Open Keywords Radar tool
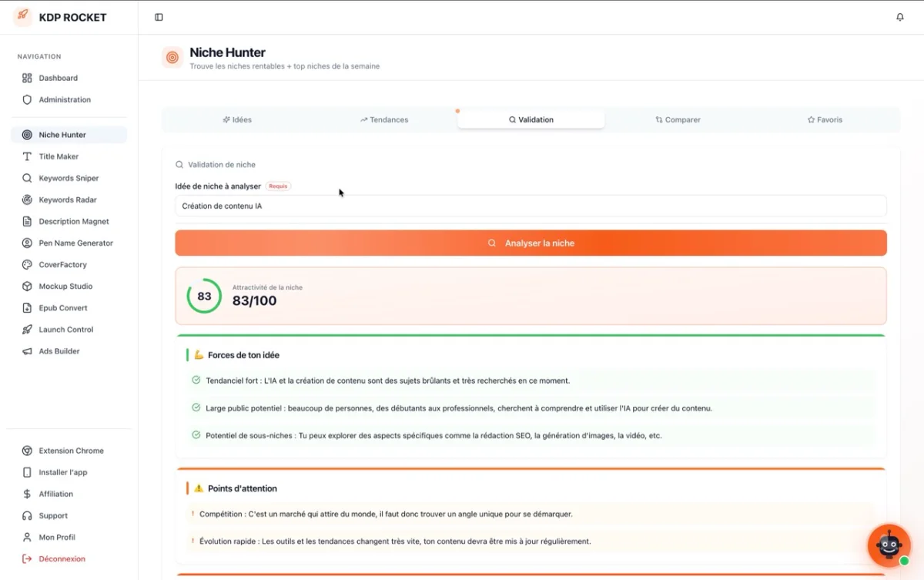Screen dimensions: 924x580 coord(69,199)
